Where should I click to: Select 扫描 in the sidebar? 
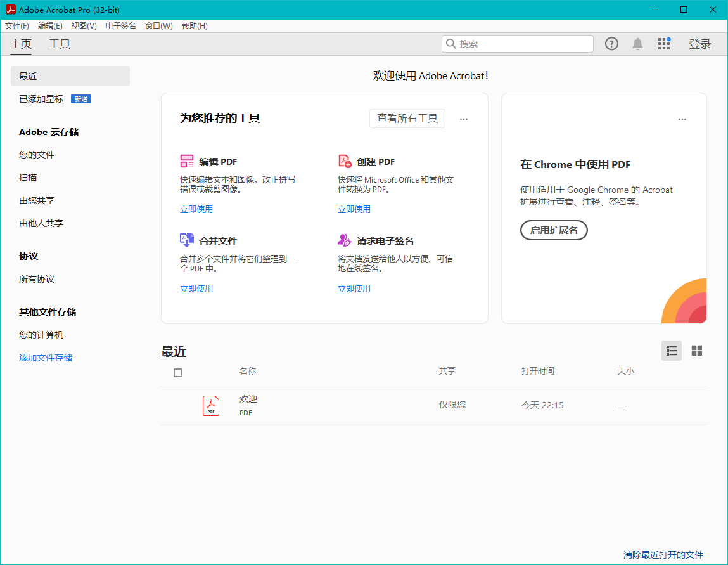28,178
